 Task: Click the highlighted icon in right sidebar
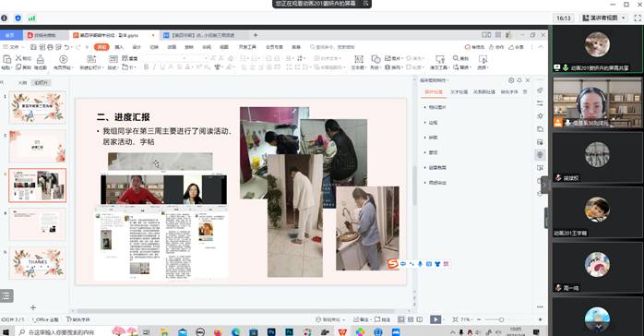(x=540, y=155)
